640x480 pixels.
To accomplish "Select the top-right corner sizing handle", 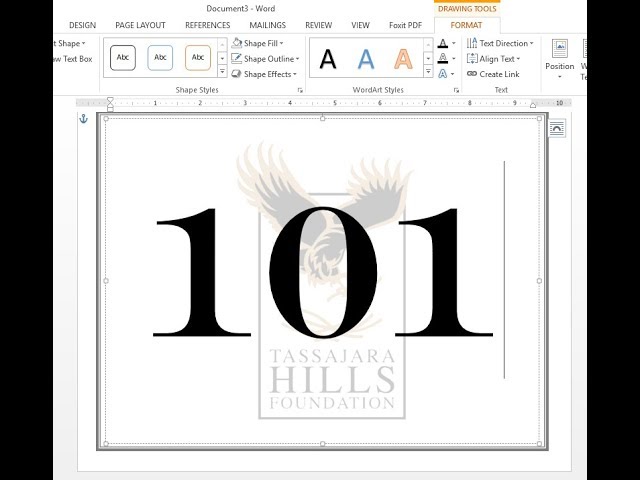I will [539, 118].
